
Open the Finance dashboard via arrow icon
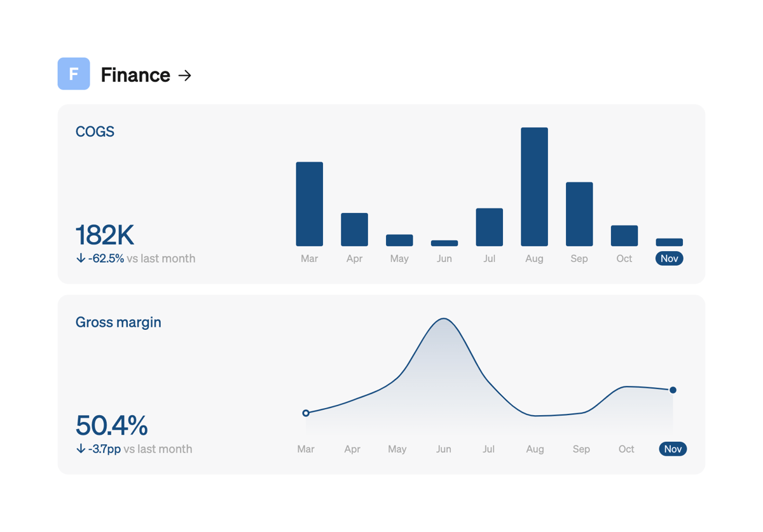(184, 75)
